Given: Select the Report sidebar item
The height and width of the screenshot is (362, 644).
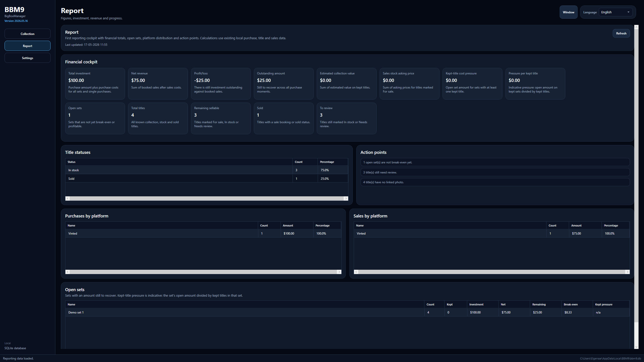Looking at the screenshot, I should [x=27, y=46].
